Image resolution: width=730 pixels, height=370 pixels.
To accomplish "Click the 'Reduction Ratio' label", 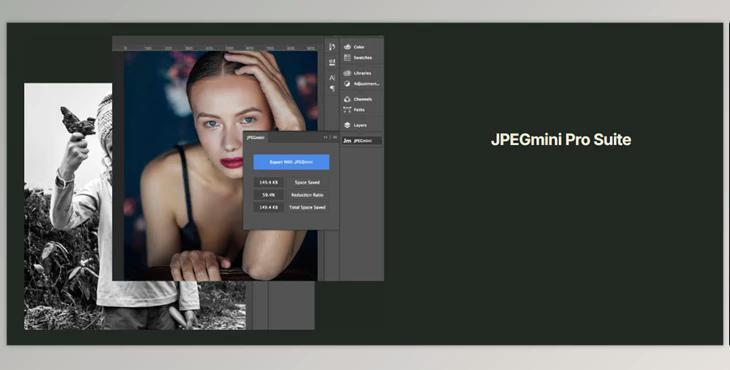I will (307, 195).
